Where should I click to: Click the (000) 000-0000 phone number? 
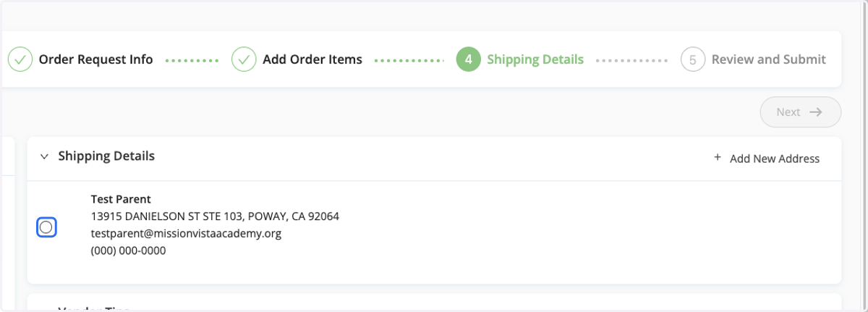click(128, 251)
